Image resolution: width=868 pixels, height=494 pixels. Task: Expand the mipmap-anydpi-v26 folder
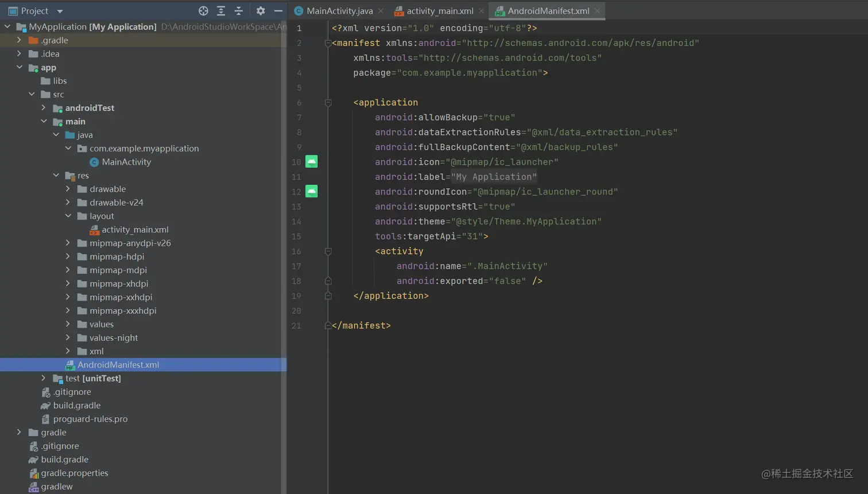click(x=68, y=243)
